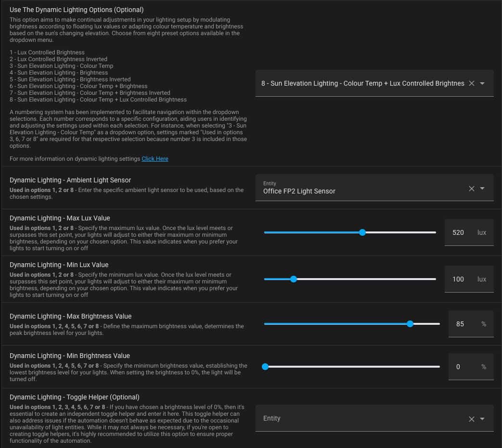Click '6 - Sun Elevation Lighting - Colour Temp + Brightness' line
The image size is (502, 448).
point(78,86)
